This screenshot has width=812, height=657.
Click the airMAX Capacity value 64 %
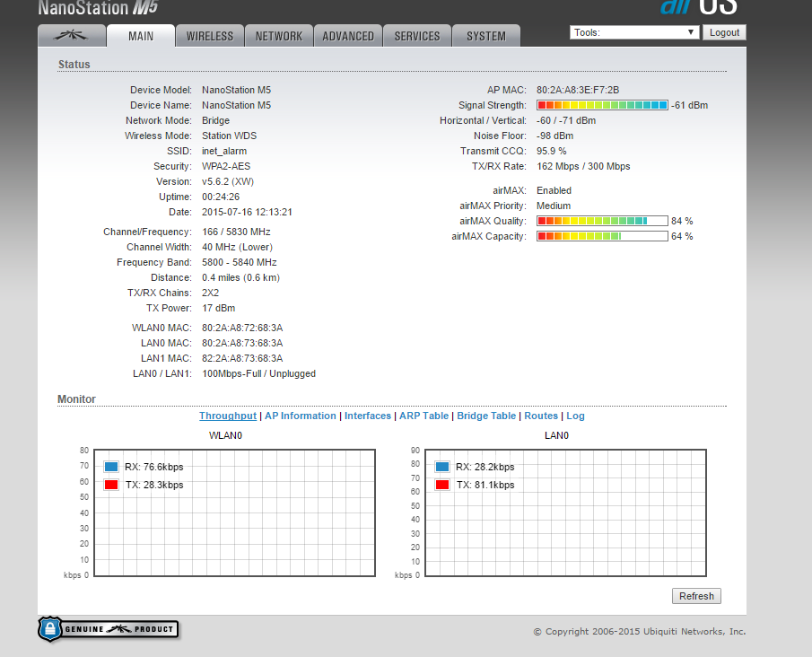pos(682,236)
